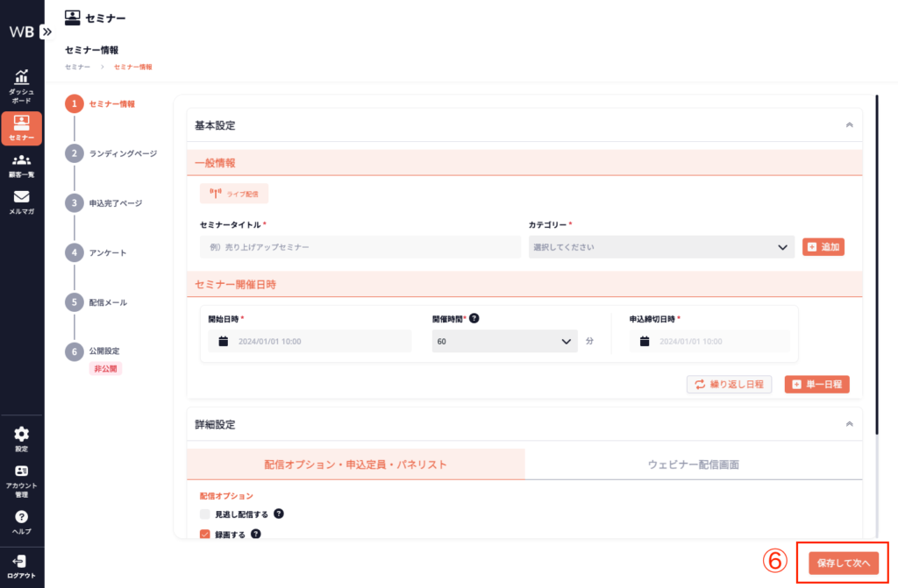Open the mail magazine envelope icon

click(22, 197)
